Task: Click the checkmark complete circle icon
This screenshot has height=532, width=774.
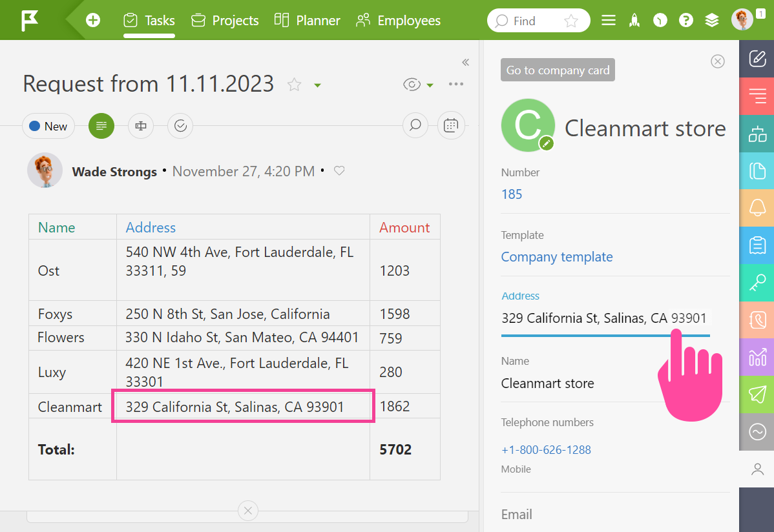Action: [x=180, y=126]
